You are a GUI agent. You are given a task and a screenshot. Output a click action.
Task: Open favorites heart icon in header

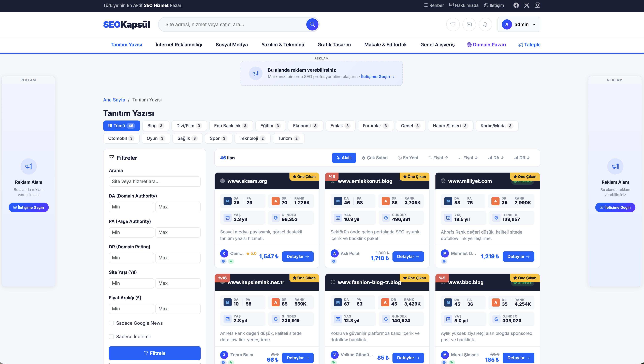pos(453,24)
